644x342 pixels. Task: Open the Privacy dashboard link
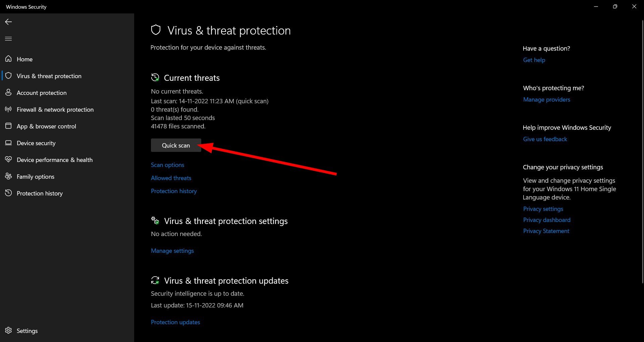(547, 220)
